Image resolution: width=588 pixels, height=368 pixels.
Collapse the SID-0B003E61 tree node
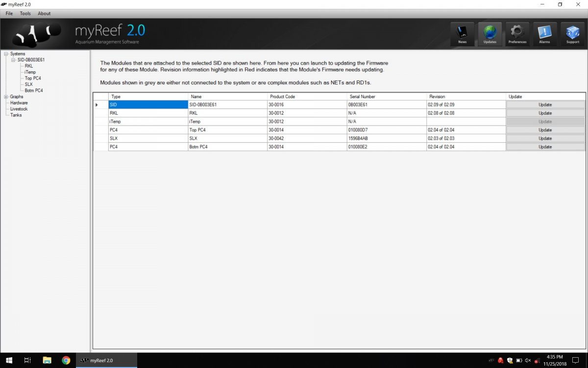pos(13,60)
